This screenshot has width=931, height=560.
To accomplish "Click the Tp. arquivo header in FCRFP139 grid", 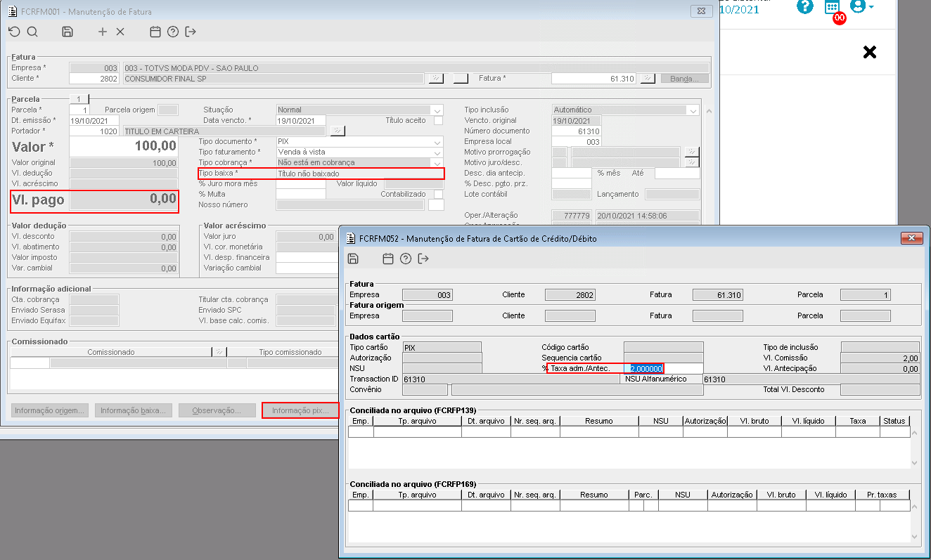I will coord(418,421).
